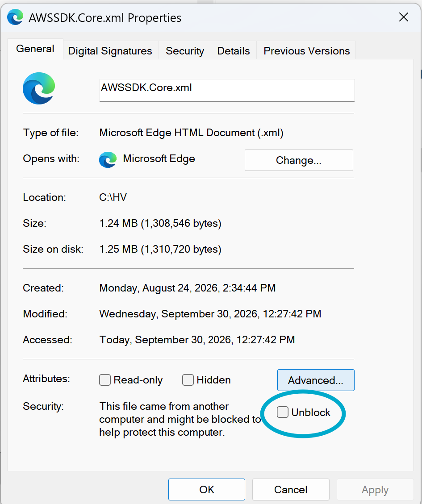Click the Created date August 24, 2026
The height and width of the screenshot is (504, 422).
(x=188, y=288)
